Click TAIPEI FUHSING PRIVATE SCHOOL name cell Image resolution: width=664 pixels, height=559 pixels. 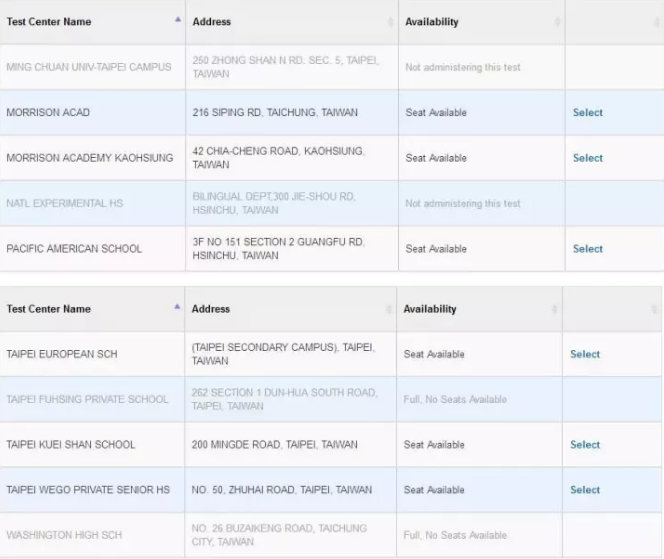(x=87, y=399)
